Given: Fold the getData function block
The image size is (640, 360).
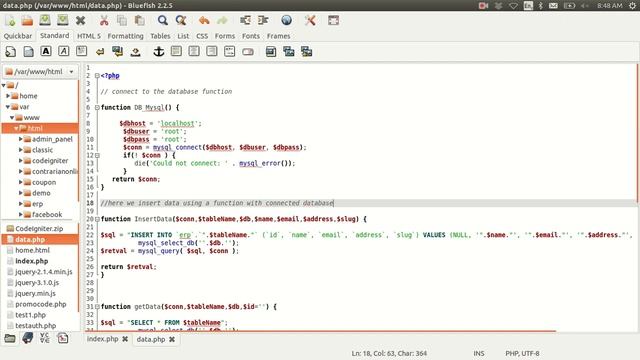Looking at the screenshot, I should point(97,307).
